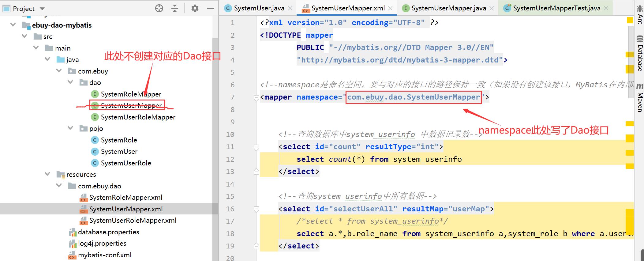The width and height of the screenshot is (644, 261).
Task: Hide the Project panel with the minus icon
Action: point(210,8)
